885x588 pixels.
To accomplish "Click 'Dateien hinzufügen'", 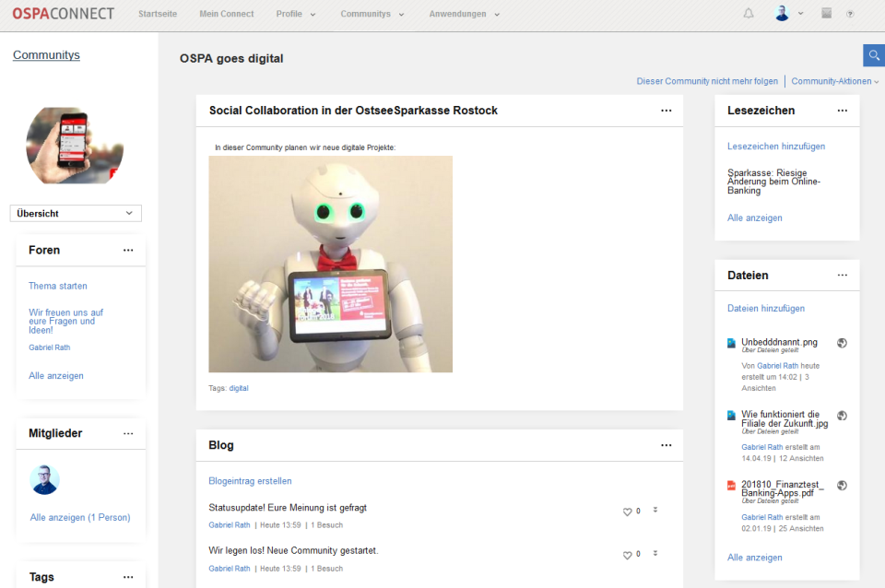I will tap(766, 309).
